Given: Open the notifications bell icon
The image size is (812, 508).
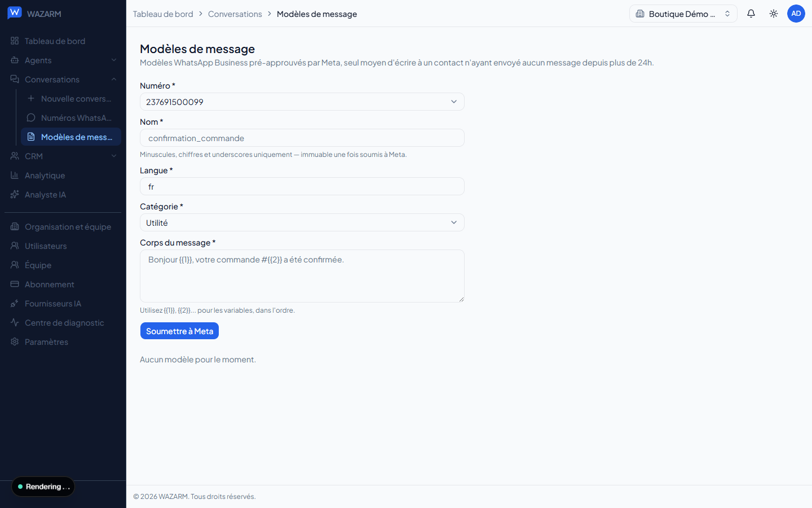Looking at the screenshot, I should pyautogui.click(x=751, y=14).
